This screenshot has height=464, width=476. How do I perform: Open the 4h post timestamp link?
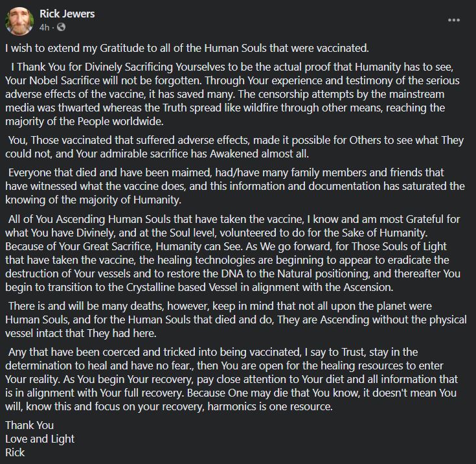(44, 27)
